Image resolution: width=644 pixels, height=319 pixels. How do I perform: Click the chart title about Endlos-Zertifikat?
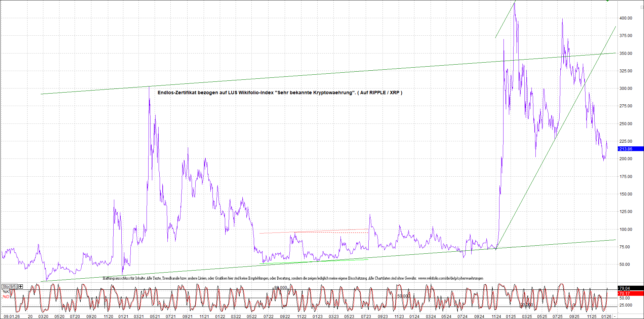(280, 93)
